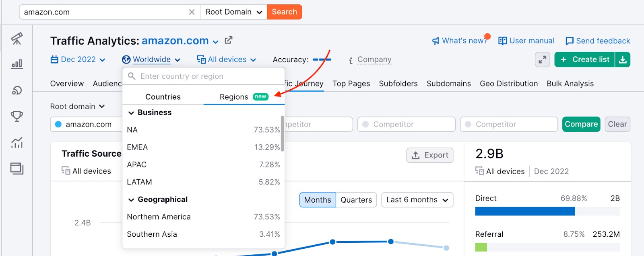Open the Subfolders tab
This screenshot has height=256, width=644.
398,84
